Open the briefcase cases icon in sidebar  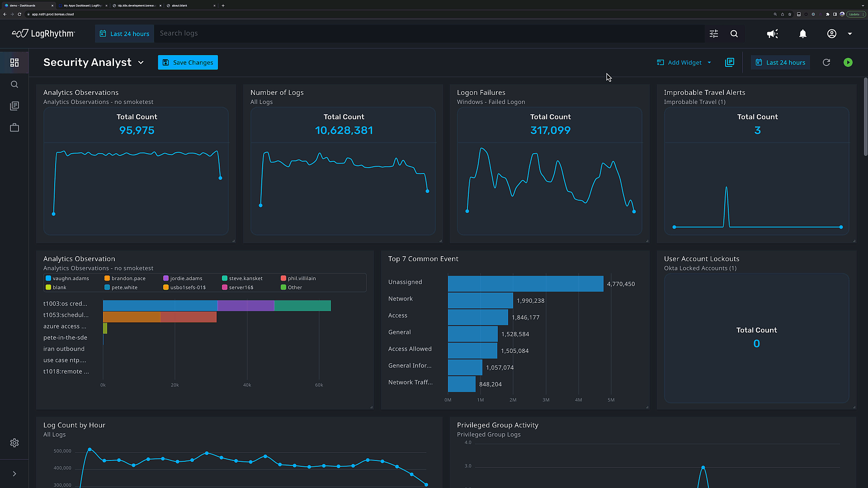(x=14, y=128)
